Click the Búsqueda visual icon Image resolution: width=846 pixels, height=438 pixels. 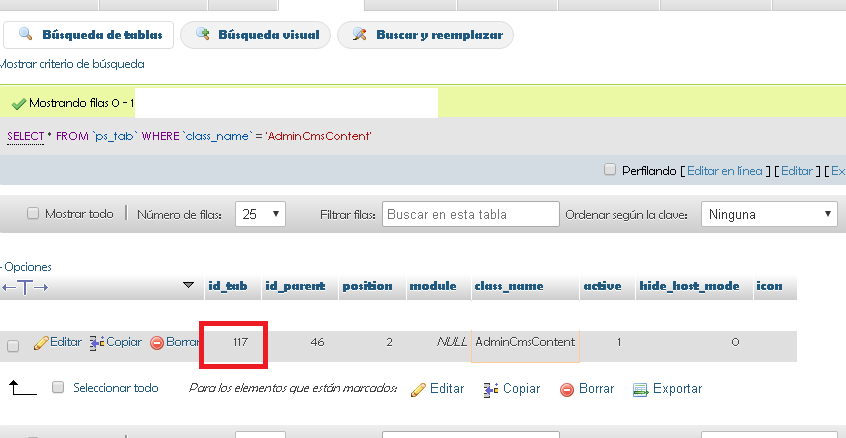pos(202,35)
